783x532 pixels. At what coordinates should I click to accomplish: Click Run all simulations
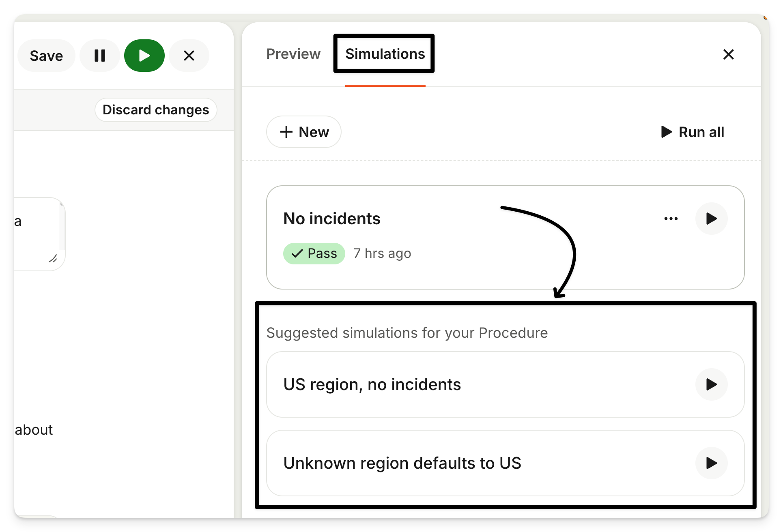point(693,132)
